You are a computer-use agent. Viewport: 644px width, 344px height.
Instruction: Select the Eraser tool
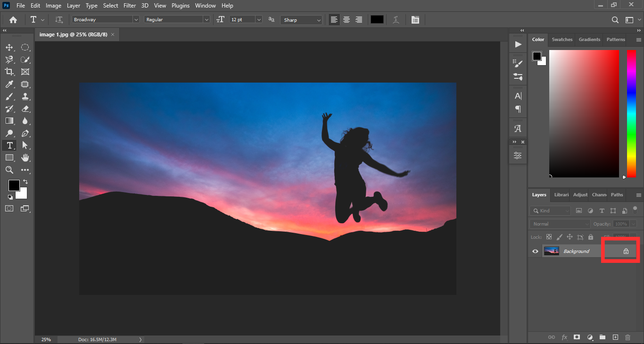coord(25,109)
